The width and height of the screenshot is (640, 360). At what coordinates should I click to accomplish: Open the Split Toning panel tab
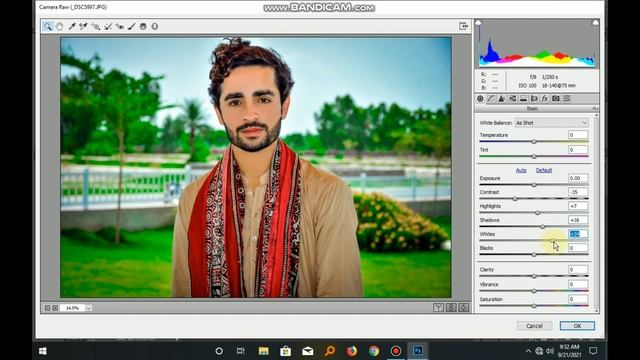[523, 98]
